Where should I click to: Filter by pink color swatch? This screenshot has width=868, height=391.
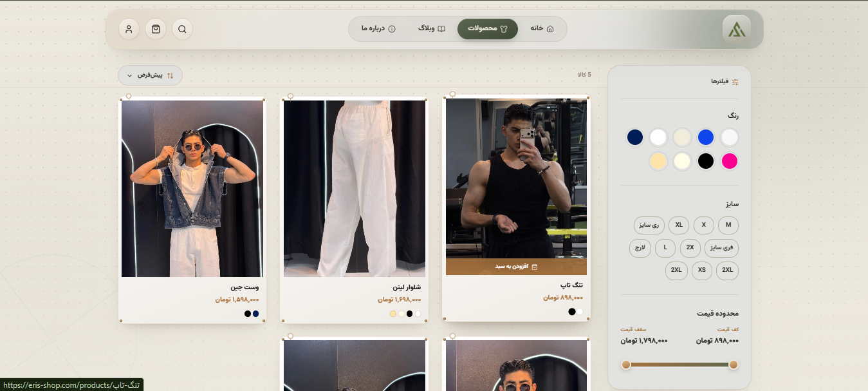(x=729, y=161)
